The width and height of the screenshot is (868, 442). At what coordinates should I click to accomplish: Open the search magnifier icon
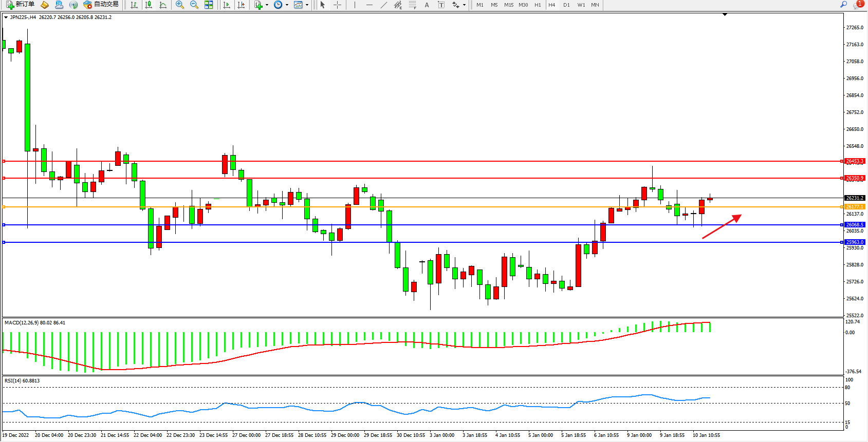843,5
